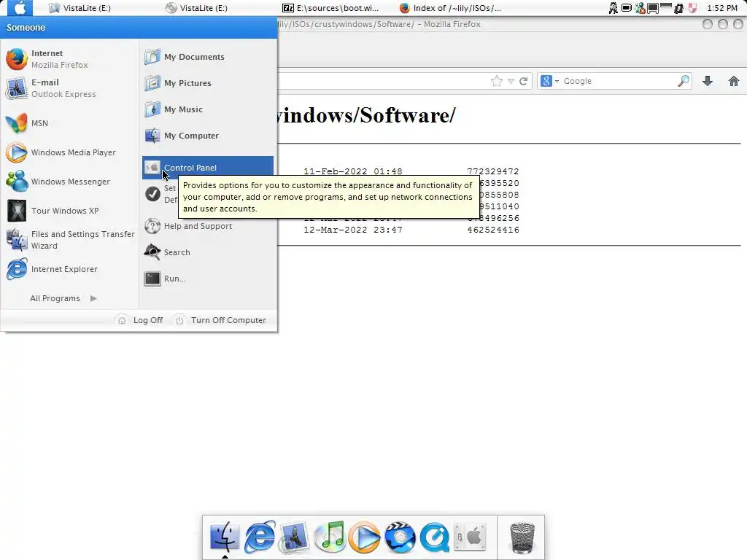Viewport: 747px width, 560px height.
Task: Click the date 12-Mar-2022 23:47
Action: click(x=353, y=230)
